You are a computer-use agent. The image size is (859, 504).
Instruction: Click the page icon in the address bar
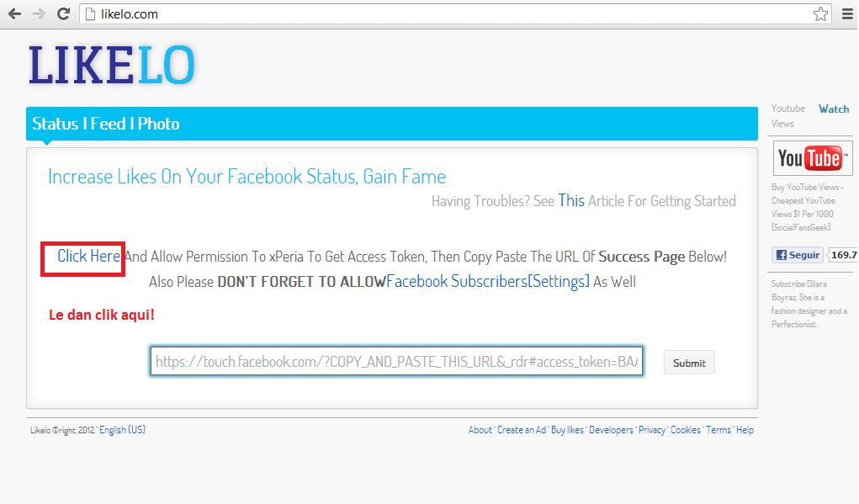click(x=90, y=13)
